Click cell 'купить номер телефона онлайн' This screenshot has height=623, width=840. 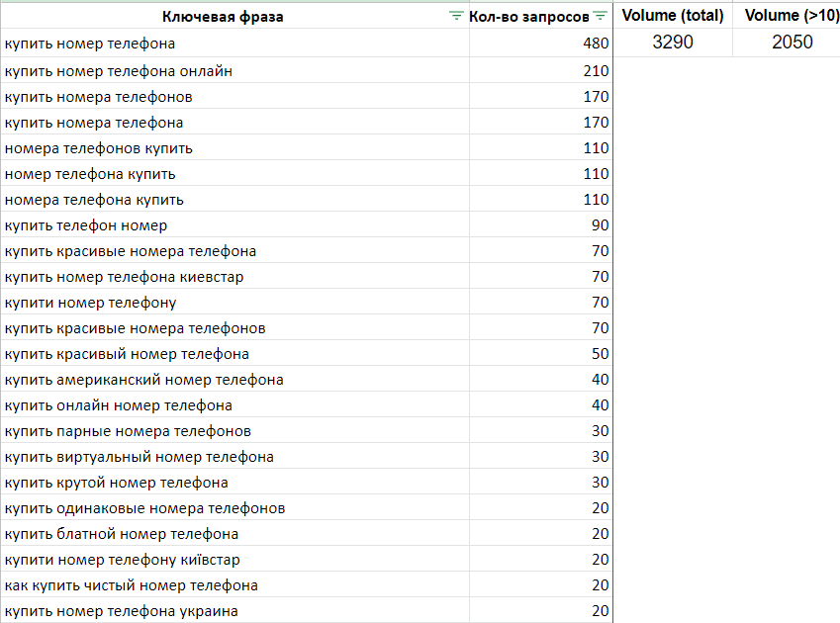point(119,71)
